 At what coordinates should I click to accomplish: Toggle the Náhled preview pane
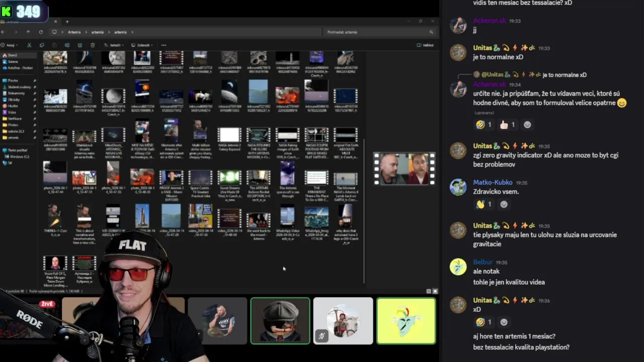pos(425,45)
